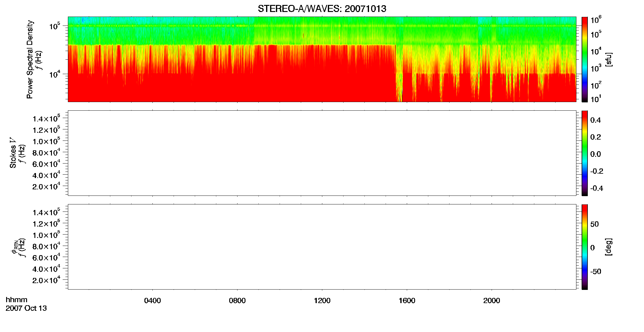Click the [deg] unit label

608,247
